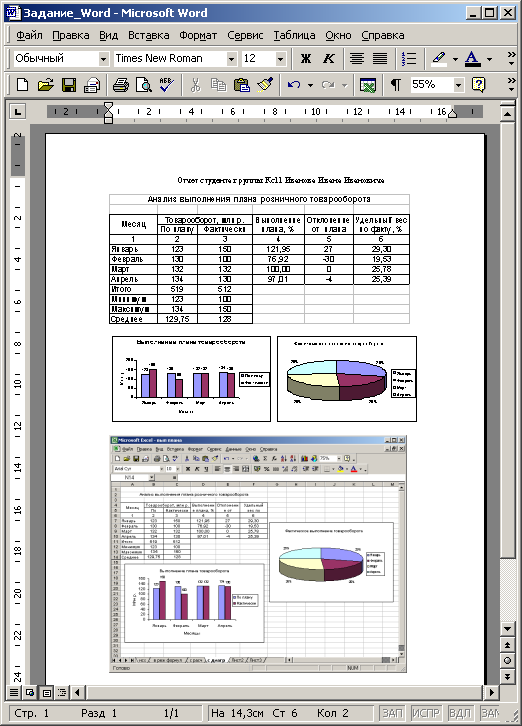Redo the action arrow icon
The height and width of the screenshot is (726, 522).
(x=328, y=85)
